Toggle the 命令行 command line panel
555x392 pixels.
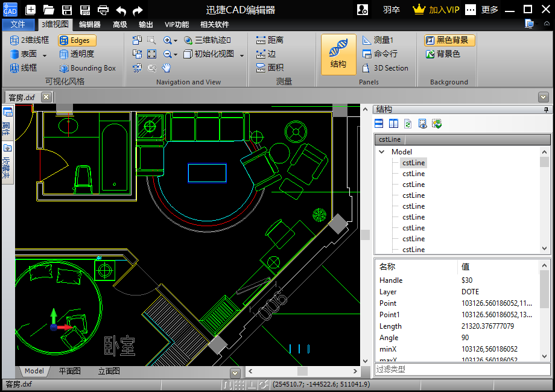(x=380, y=54)
